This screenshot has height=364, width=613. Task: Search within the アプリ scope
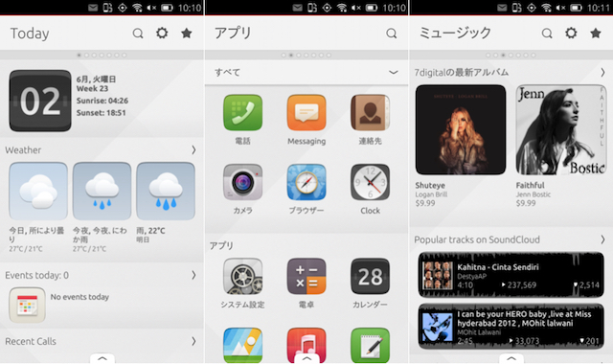[392, 34]
